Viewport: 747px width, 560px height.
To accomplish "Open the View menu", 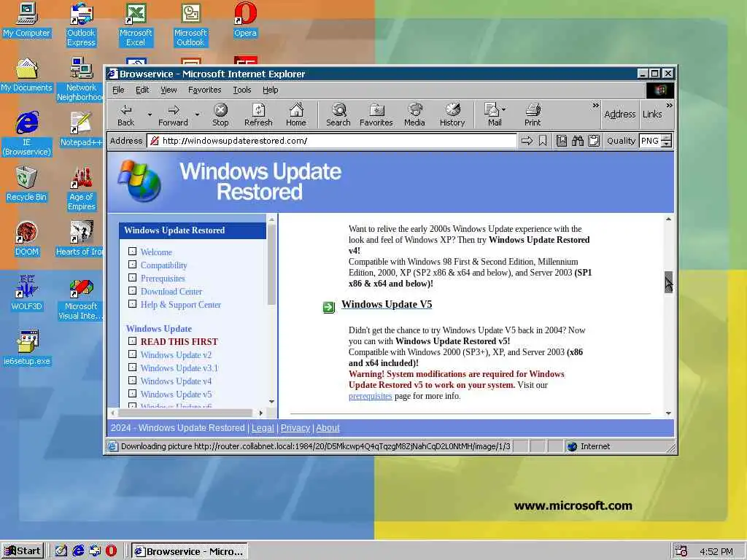I will (169, 90).
